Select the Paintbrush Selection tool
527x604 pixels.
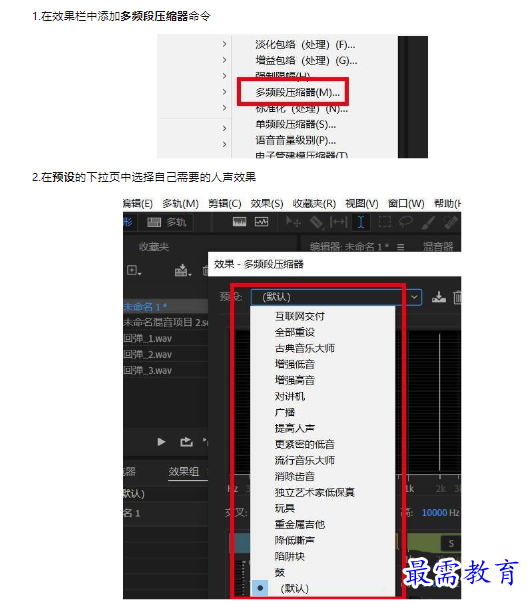click(x=428, y=222)
